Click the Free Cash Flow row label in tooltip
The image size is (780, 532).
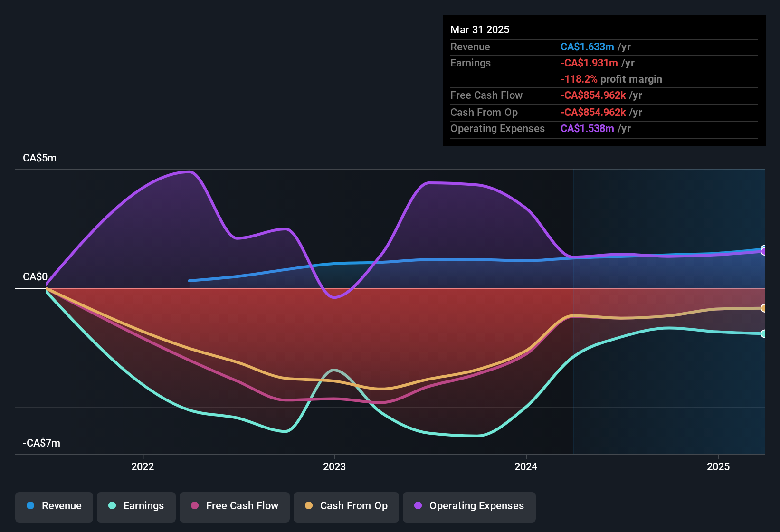click(x=486, y=95)
